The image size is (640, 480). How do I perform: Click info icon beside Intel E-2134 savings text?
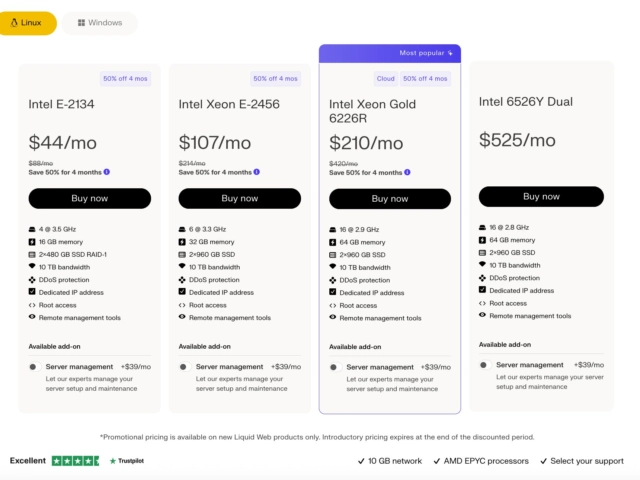(107, 172)
